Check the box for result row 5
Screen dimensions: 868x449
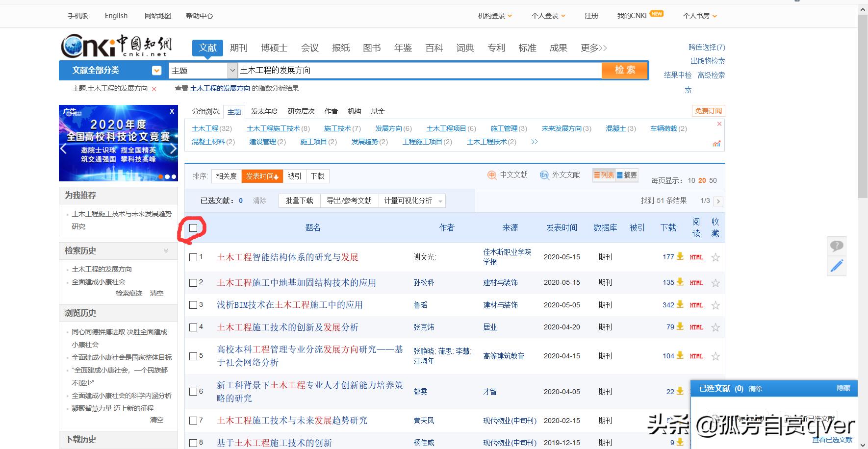(193, 356)
